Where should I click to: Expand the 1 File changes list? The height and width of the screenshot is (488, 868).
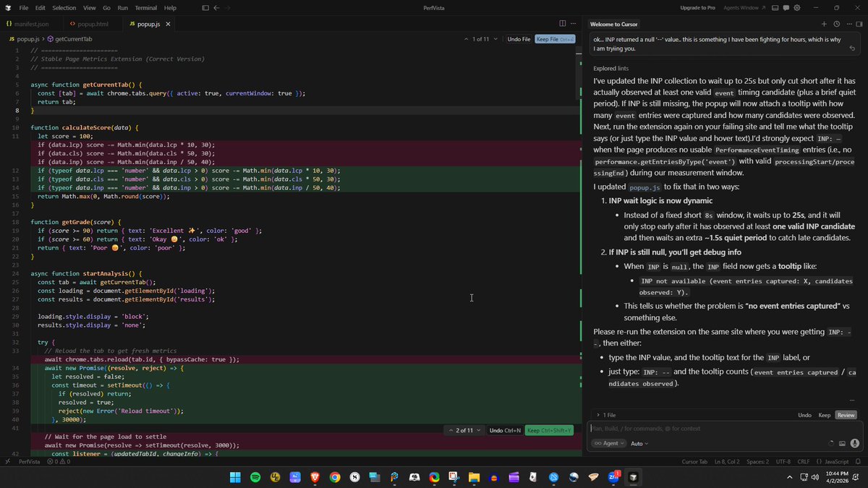pos(607,415)
